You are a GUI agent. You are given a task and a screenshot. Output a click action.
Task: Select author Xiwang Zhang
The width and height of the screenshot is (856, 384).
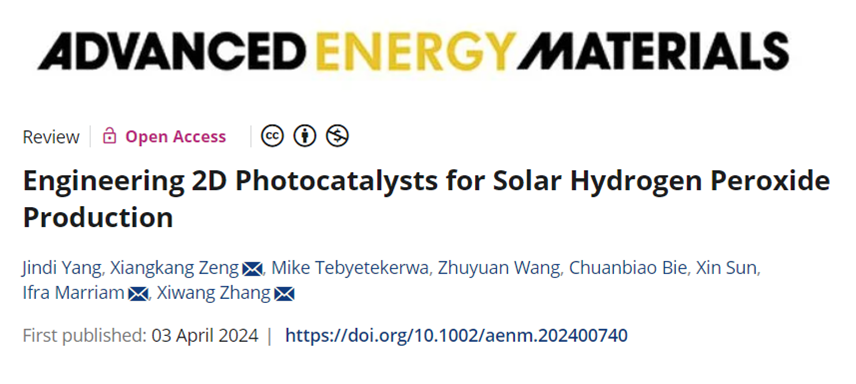(x=214, y=294)
